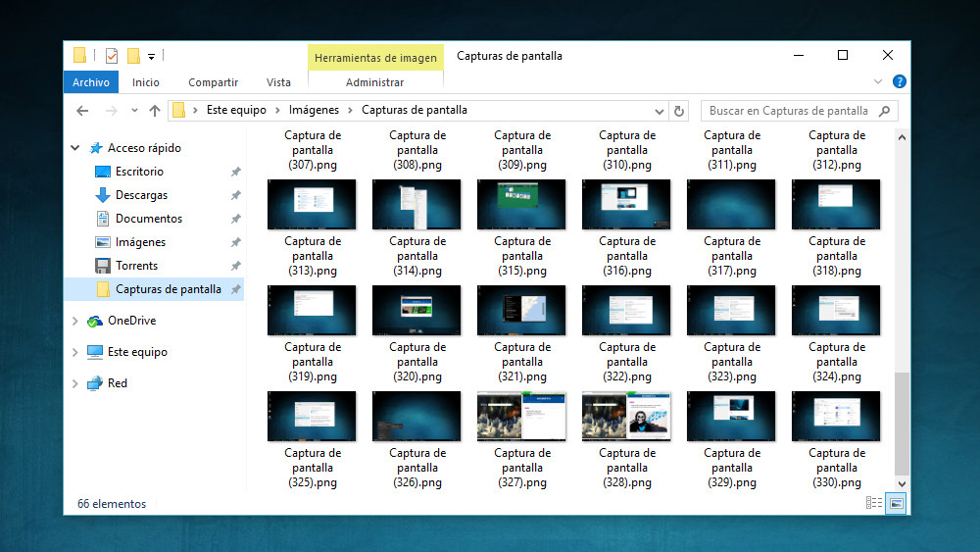Switch to the Inicio ribbon tab
The image size is (980, 552).
(x=146, y=82)
